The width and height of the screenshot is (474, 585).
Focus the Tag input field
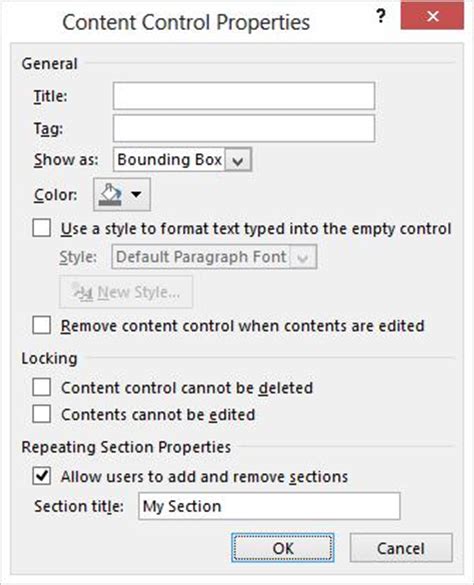coord(244,128)
